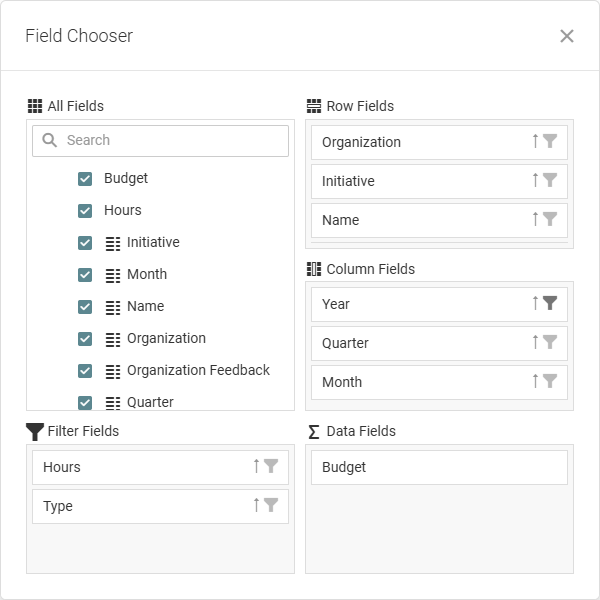Uncheck the Budget field checkbox
The height and width of the screenshot is (600, 600).
point(85,179)
